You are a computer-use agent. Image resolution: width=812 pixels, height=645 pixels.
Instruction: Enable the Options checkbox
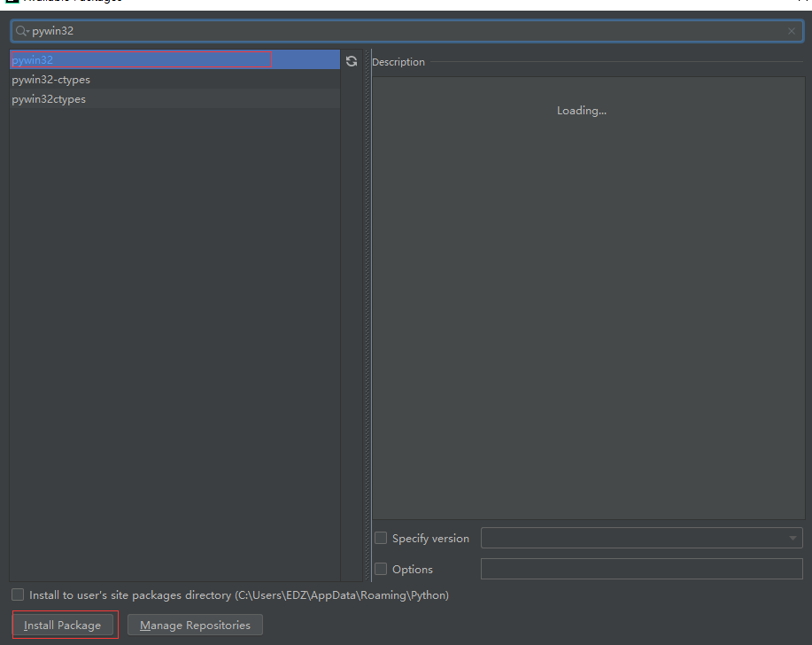tap(381, 569)
